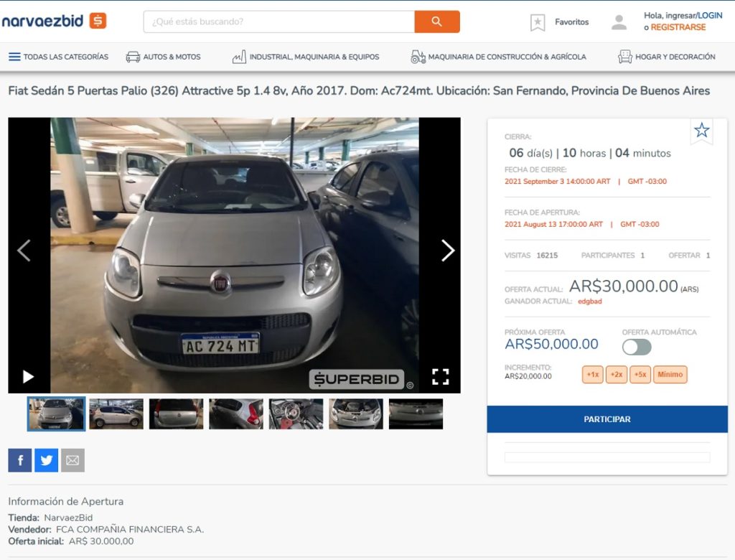Go back using the left photo arrow

pyautogui.click(x=22, y=251)
